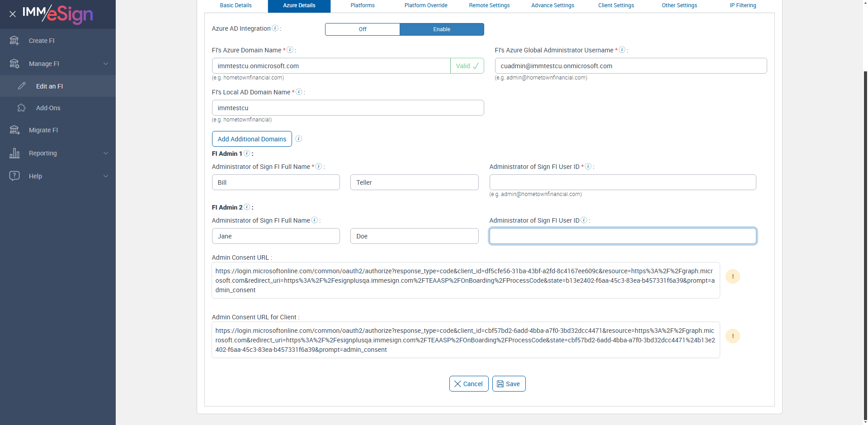This screenshot has width=868, height=425.
Task: Open the Client Settings tab
Action: [616, 5]
